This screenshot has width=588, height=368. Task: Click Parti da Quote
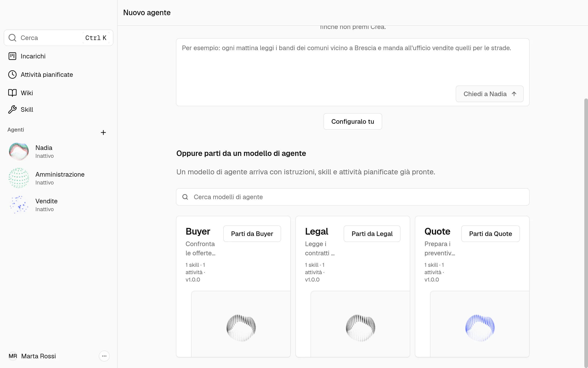(490, 234)
